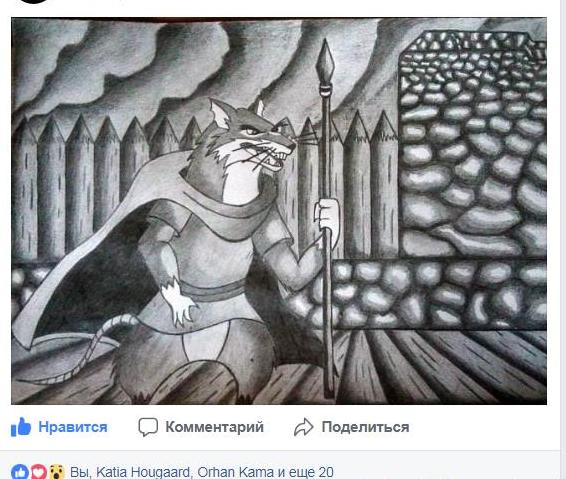This screenshot has height=479, width=566.
Task: Open the posted pencil drawing photo
Action: pos(279,211)
